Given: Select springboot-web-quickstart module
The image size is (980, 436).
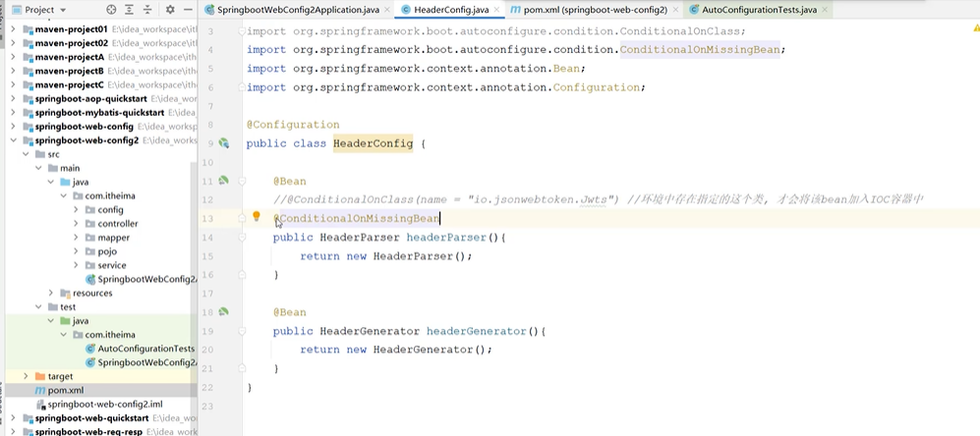Looking at the screenshot, I should 91,417.
